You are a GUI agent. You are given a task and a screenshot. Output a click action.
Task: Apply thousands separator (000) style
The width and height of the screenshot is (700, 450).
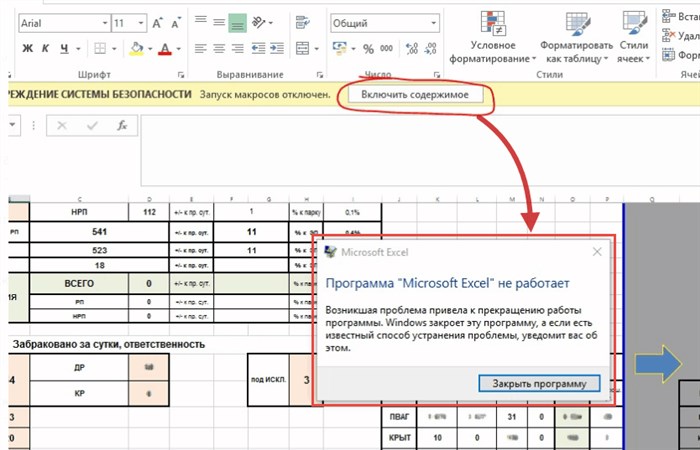coord(387,49)
